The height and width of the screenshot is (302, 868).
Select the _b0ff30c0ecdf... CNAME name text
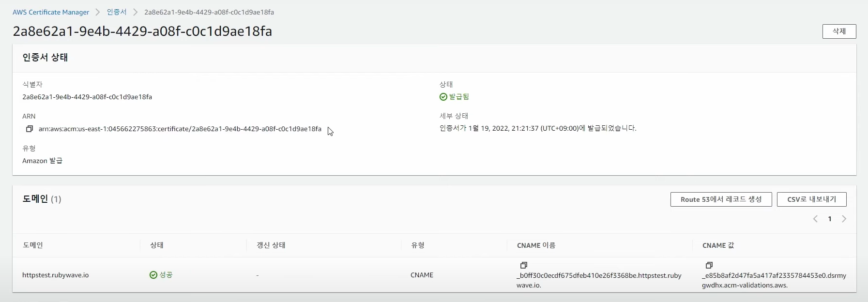(599, 280)
